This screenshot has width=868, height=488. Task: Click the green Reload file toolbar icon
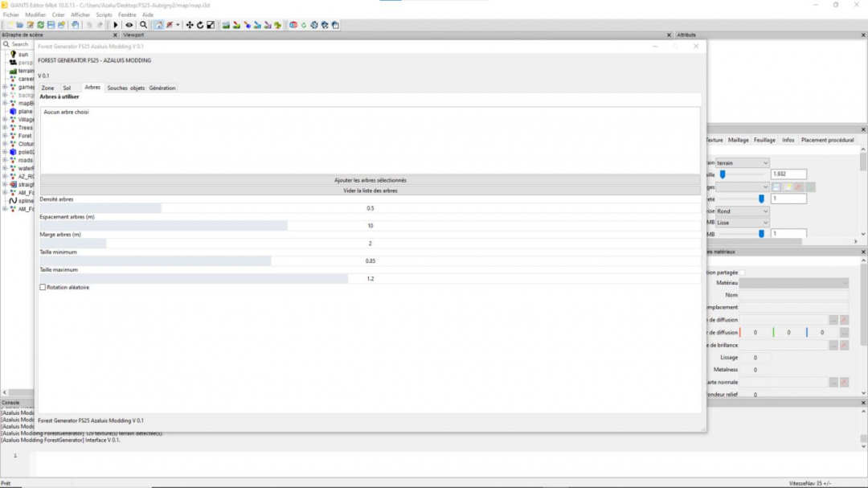41,25
